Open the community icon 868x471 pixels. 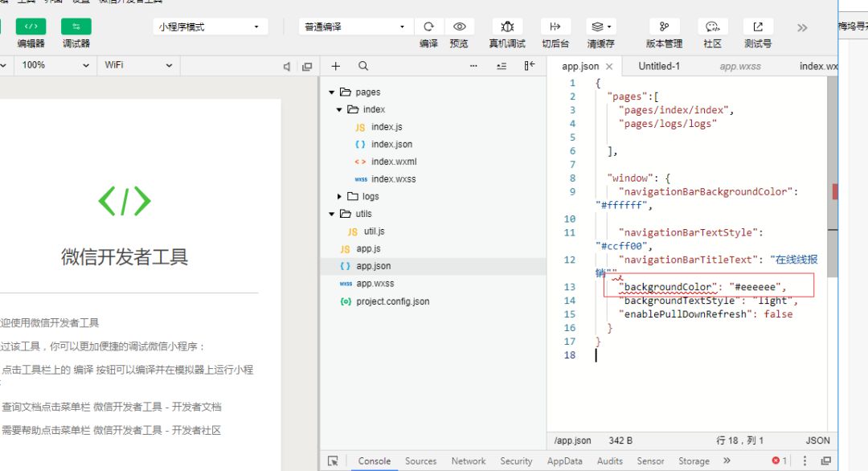click(712, 27)
